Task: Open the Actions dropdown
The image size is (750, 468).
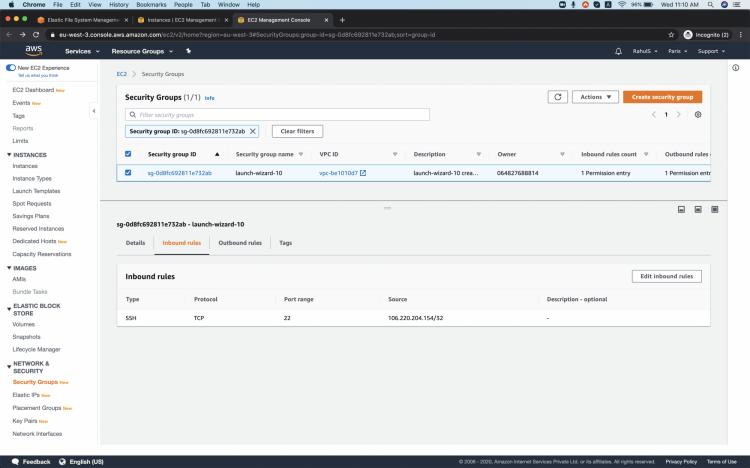Action: point(594,97)
